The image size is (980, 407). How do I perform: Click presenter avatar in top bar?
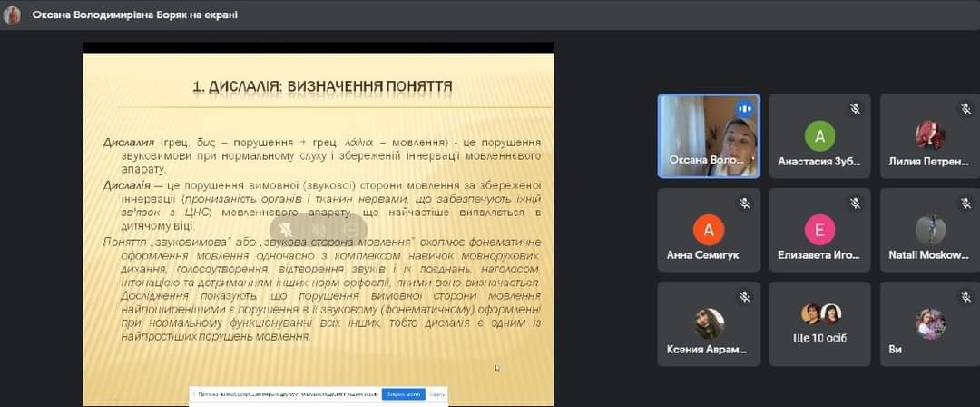[x=12, y=15]
